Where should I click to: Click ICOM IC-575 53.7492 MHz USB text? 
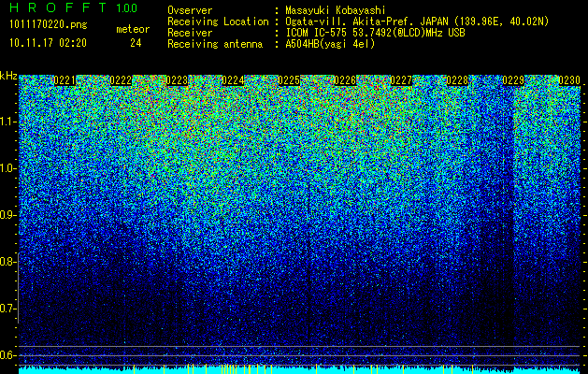[375, 33]
